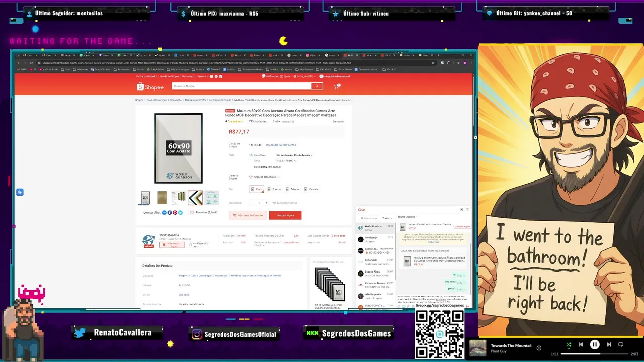Toggle shuffle in the music player
The width and height of the screenshot is (644, 362).
(569, 345)
